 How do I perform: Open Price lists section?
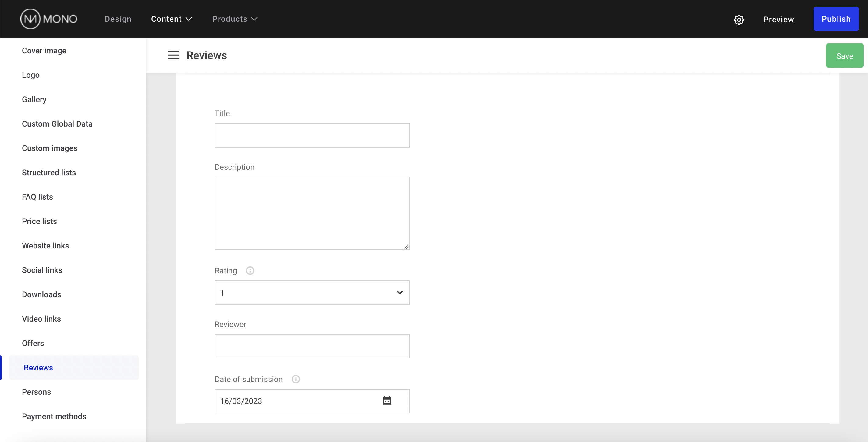39,221
